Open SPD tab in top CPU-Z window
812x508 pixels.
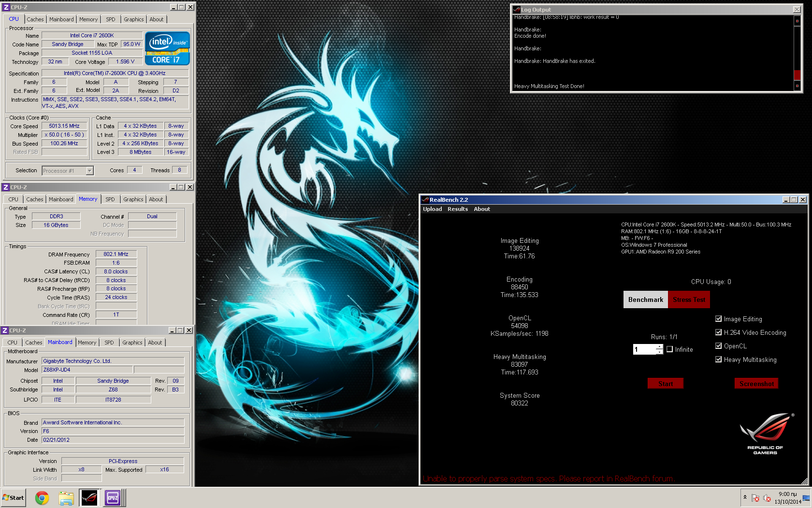tap(111, 19)
